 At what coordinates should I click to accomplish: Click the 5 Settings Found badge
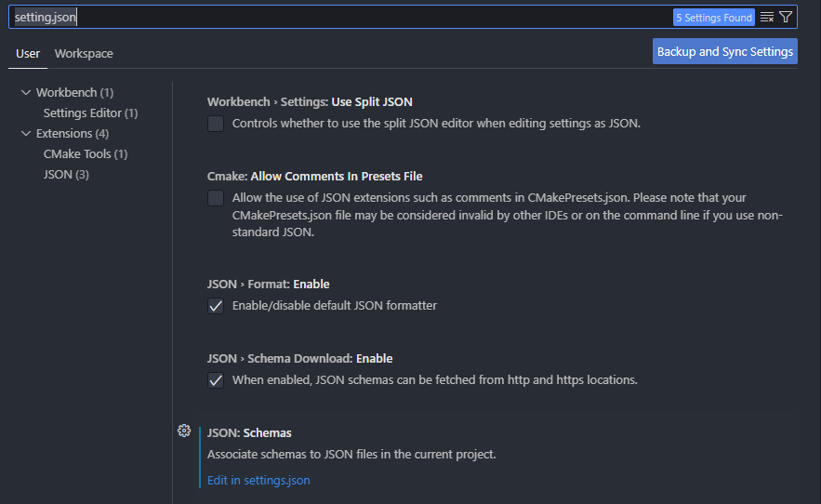714,18
